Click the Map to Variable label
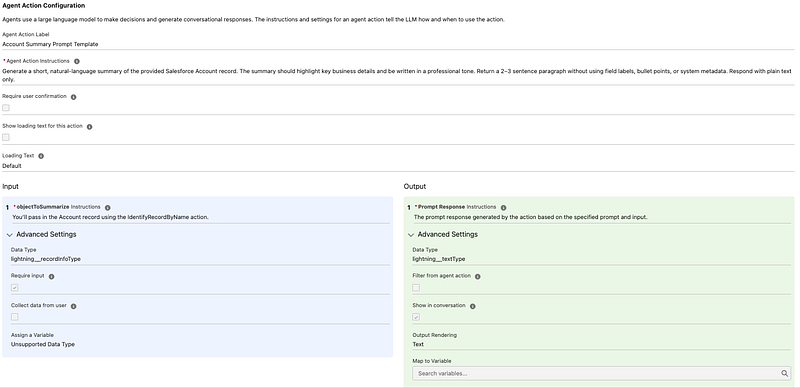Viewport: 800px width, 388px height. click(x=432, y=361)
